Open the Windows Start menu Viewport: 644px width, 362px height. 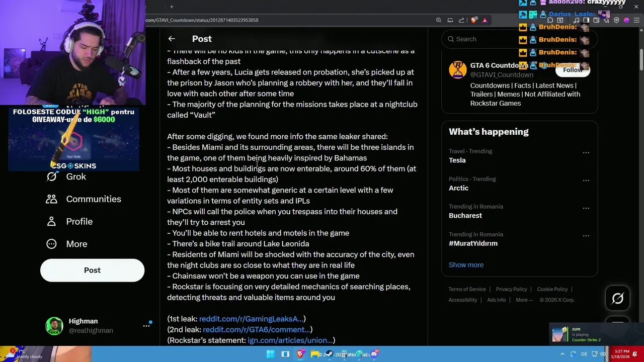point(270,354)
